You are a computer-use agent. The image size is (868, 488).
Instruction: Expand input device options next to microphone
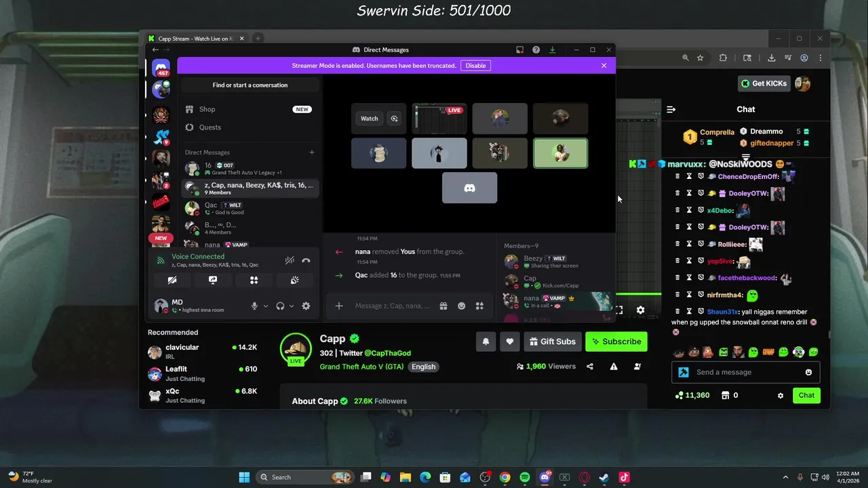[x=265, y=306]
